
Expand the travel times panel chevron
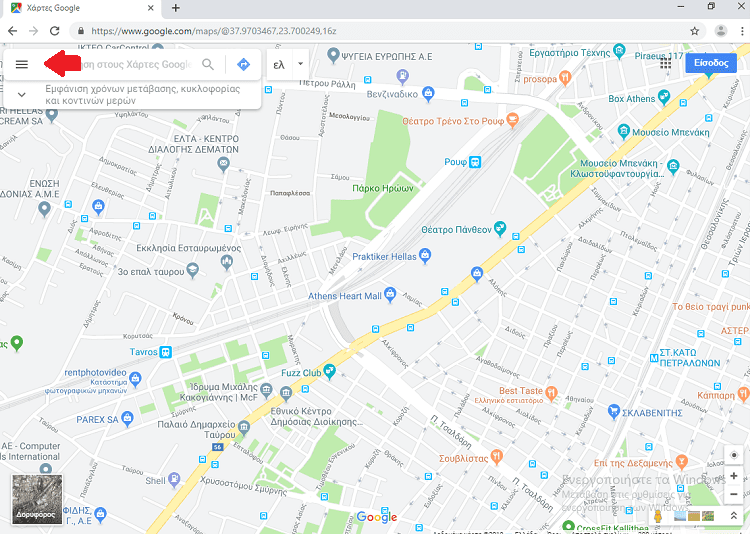(22, 95)
